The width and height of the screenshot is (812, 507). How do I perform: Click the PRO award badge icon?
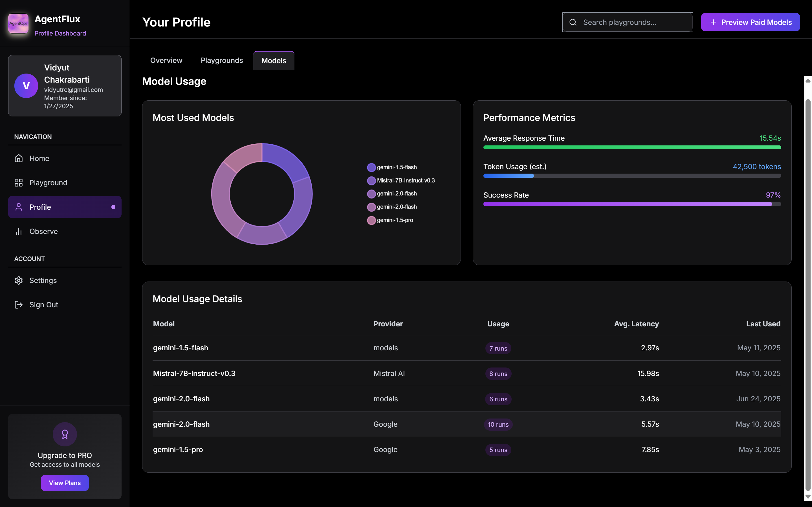[x=65, y=434]
